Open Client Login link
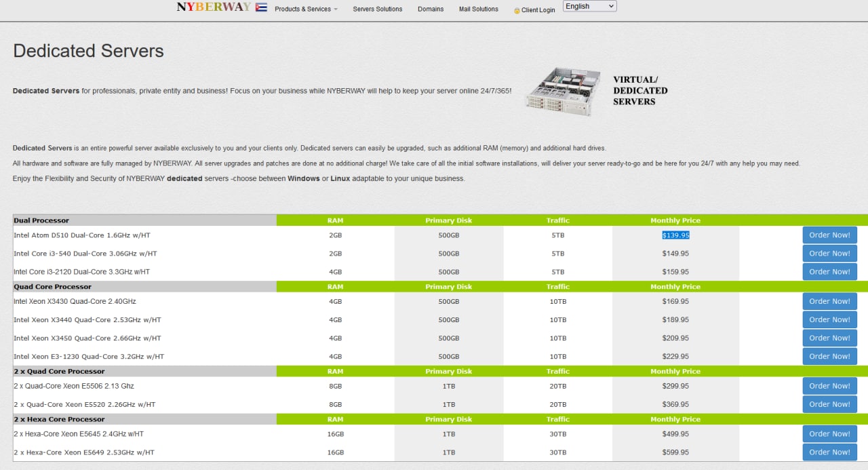Image resolution: width=868 pixels, height=470 pixels. point(534,10)
